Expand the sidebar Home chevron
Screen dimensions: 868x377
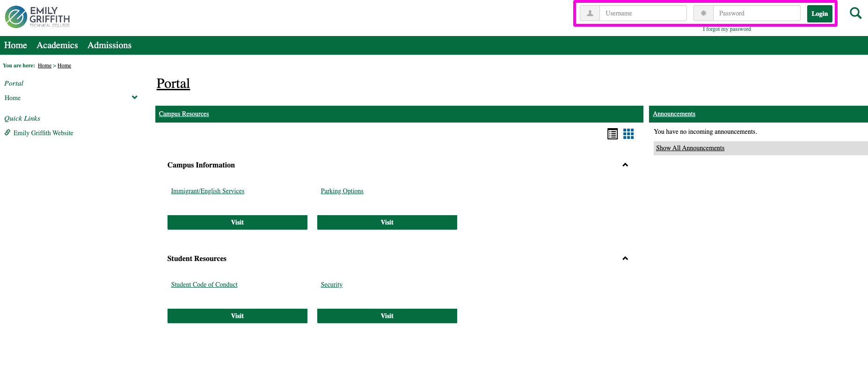click(x=134, y=98)
